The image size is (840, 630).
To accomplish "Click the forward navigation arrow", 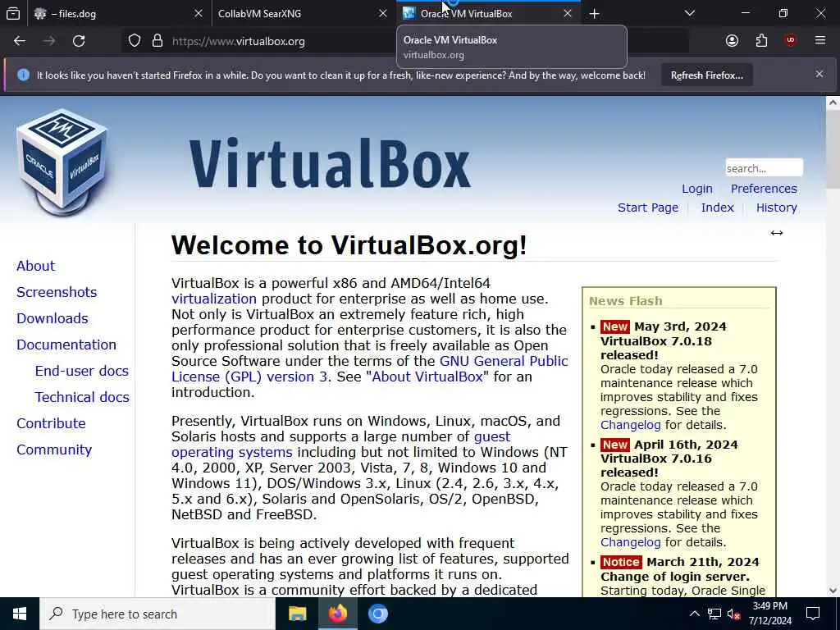I will tap(49, 41).
